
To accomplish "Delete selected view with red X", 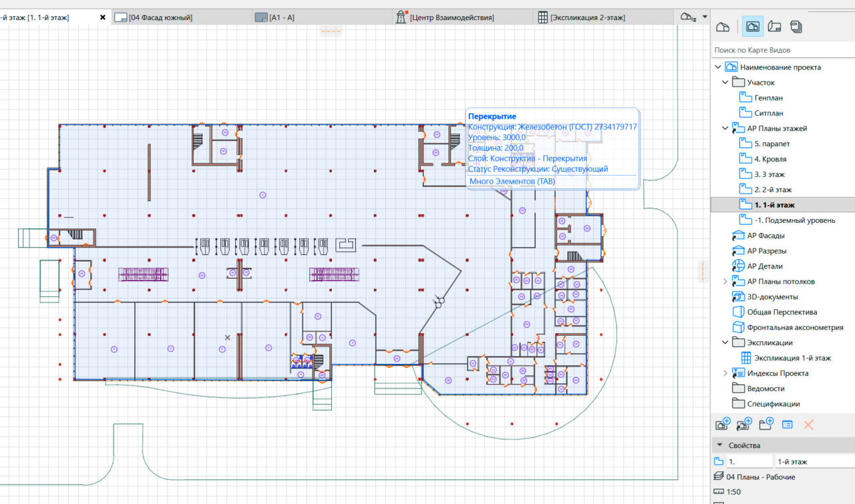I will pos(808,425).
